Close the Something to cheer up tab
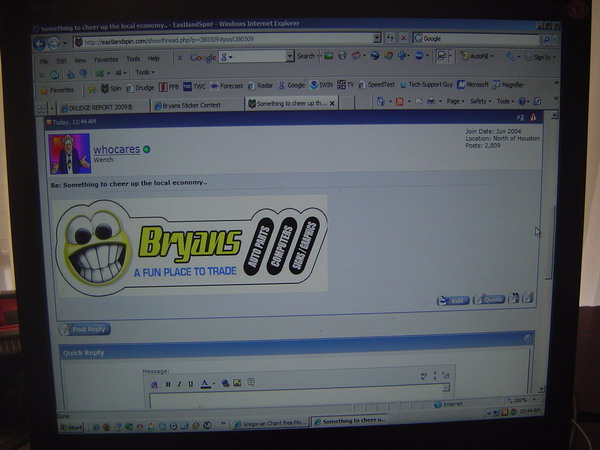This screenshot has height=450, width=600. tap(332, 103)
